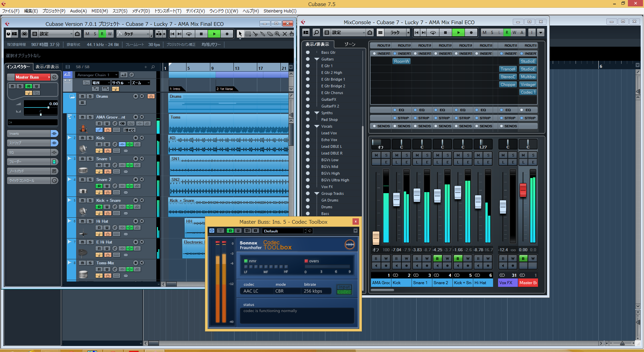Open Codec Toolbox waveform logo button
The width and height of the screenshot is (644, 352).
point(350,245)
